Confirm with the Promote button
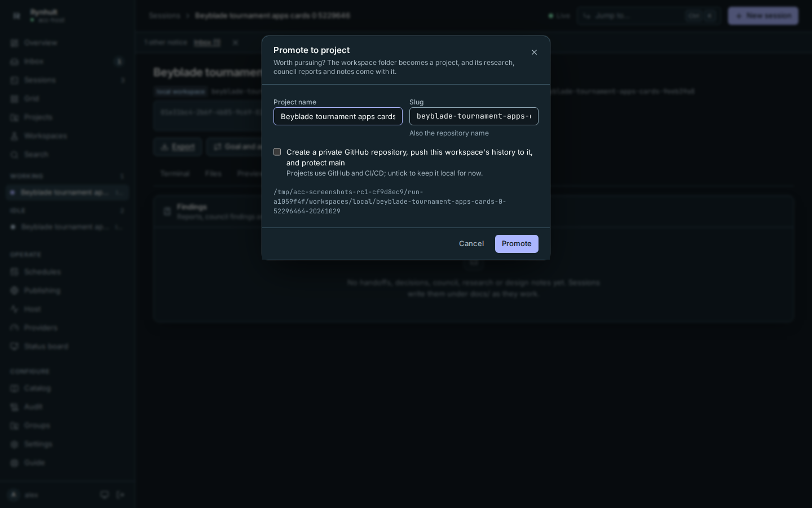Viewport: 812px width, 508px height. [517, 244]
